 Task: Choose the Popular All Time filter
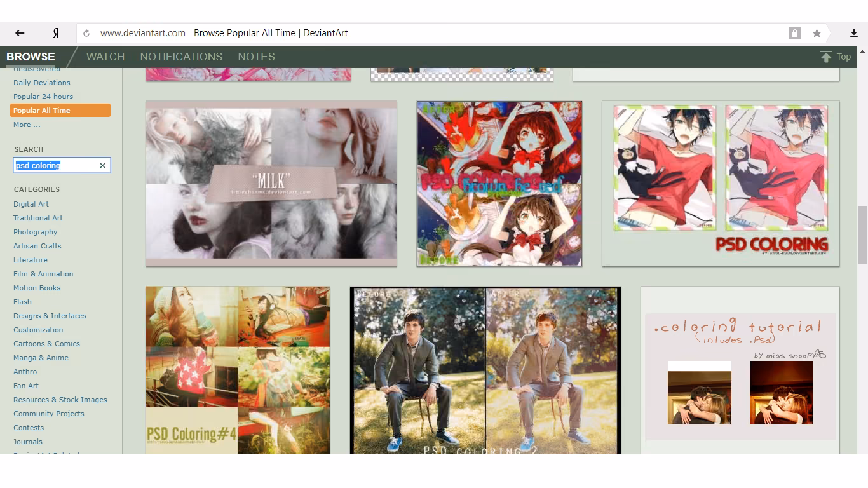60,111
